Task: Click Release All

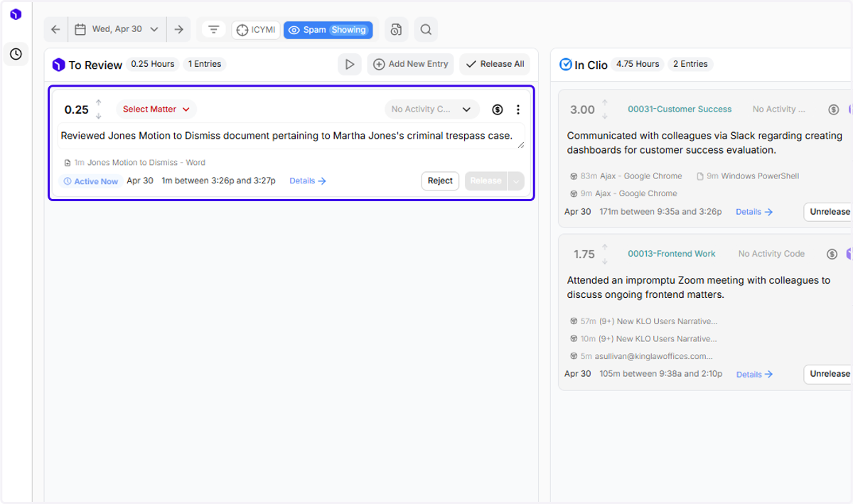Action: pyautogui.click(x=495, y=64)
